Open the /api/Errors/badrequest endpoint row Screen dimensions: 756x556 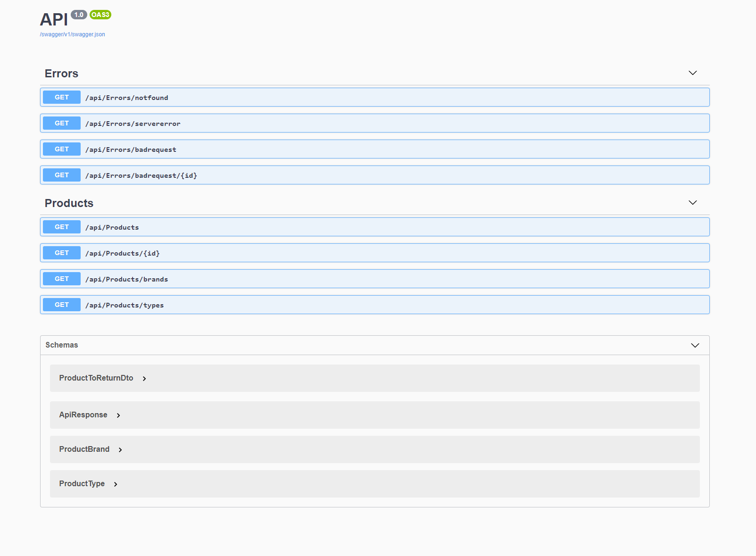375,149
